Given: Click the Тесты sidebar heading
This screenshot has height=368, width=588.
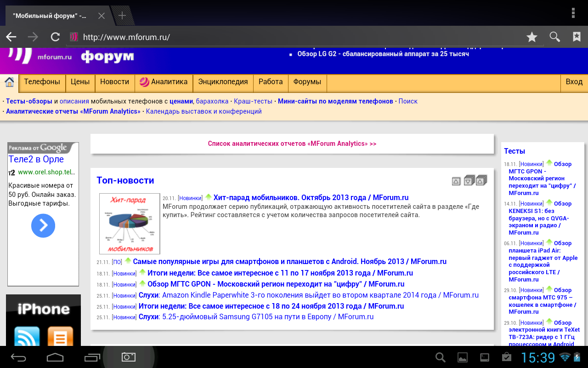Looking at the screenshot, I should (514, 151).
